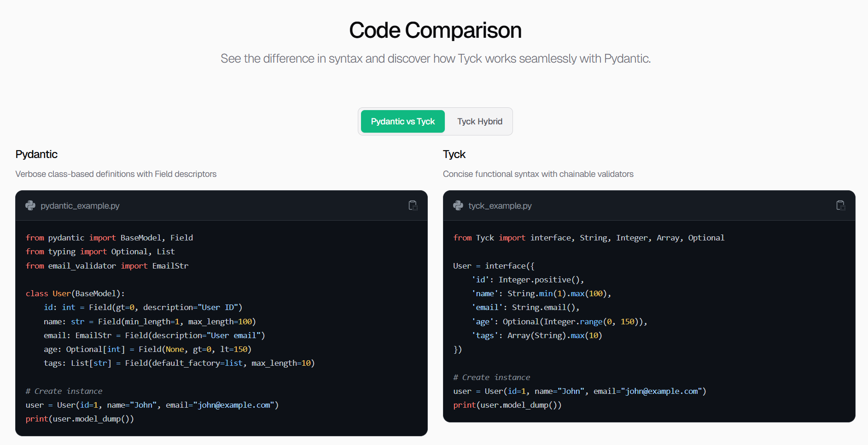This screenshot has width=868, height=445.
Task: Click the Code Comparison heading
Action: [435, 30]
